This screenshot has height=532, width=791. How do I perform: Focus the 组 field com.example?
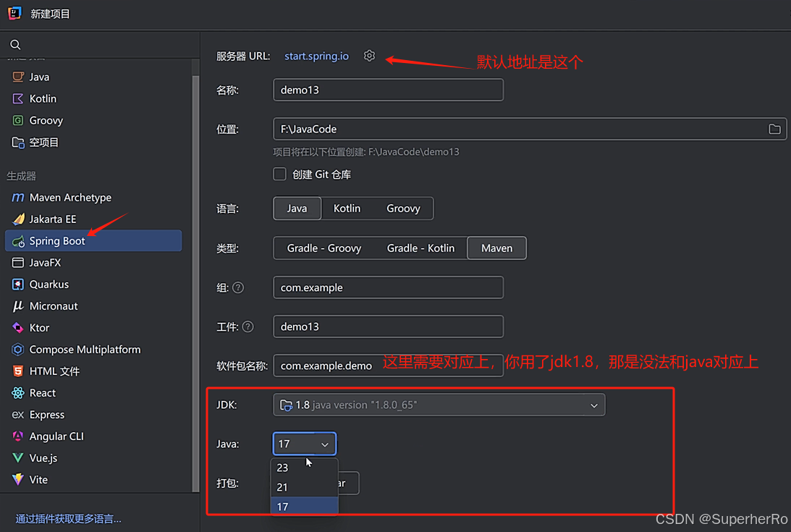[388, 287]
